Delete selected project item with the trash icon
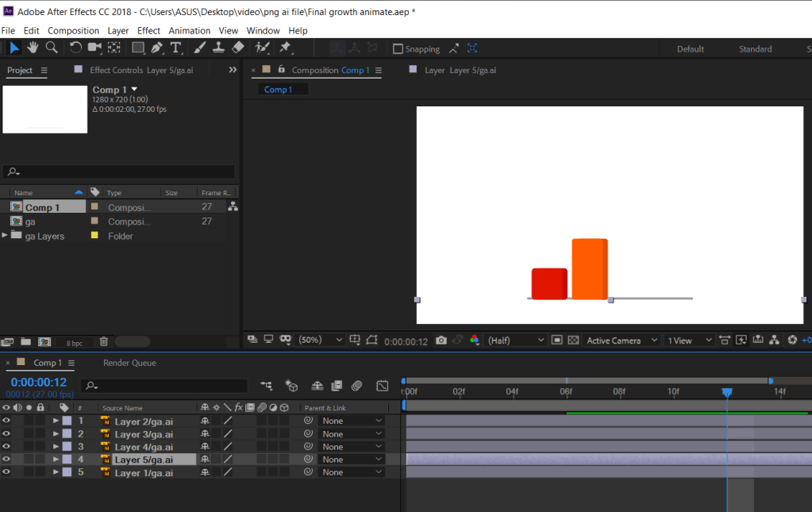 click(x=103, y=342)
